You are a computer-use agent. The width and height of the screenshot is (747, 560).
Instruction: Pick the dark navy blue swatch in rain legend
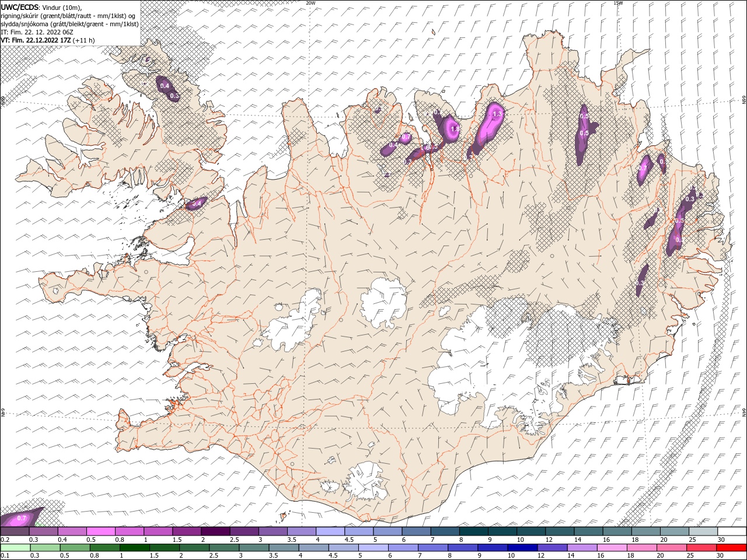[x=522, y=548]
